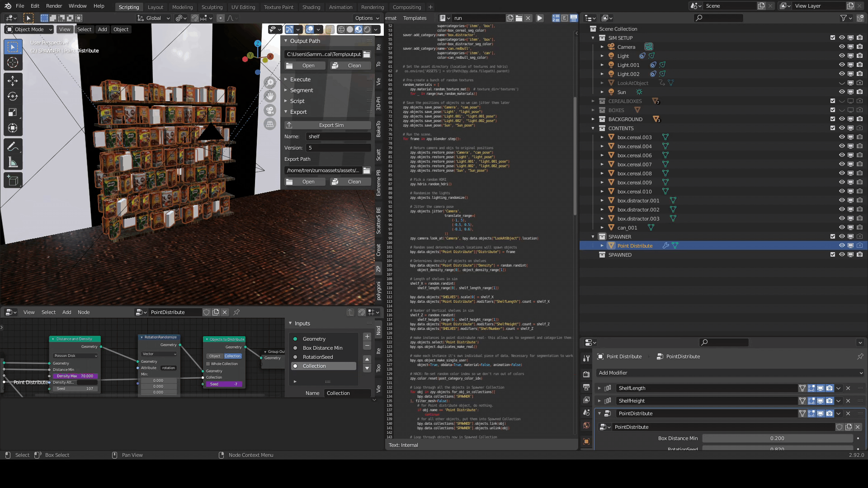Remove selected input socket with minus
This screenshot has width=868, height=488.
pyautogui.click(x=367, y=346)
